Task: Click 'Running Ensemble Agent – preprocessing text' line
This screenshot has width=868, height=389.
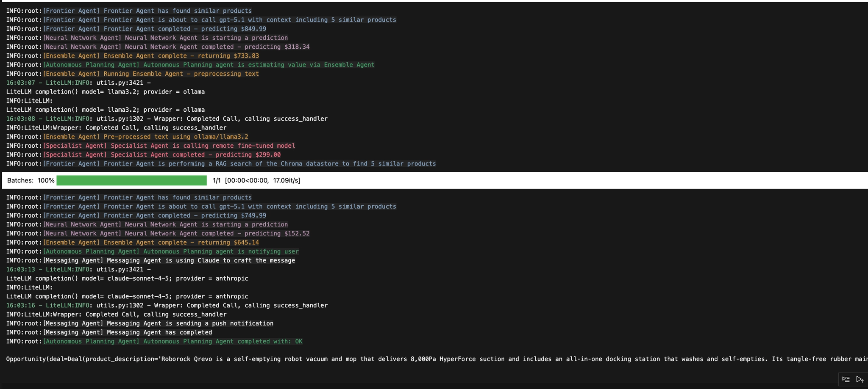Action: coord(133,74)
